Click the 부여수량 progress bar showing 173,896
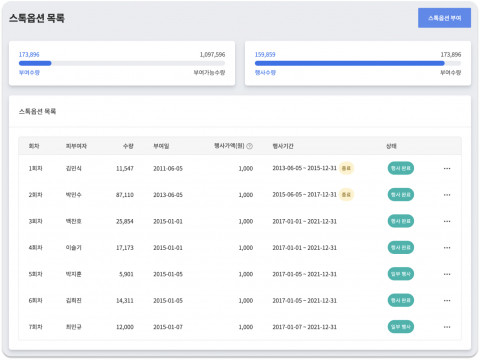Viewport: 480px width, 360px height. 122,63
